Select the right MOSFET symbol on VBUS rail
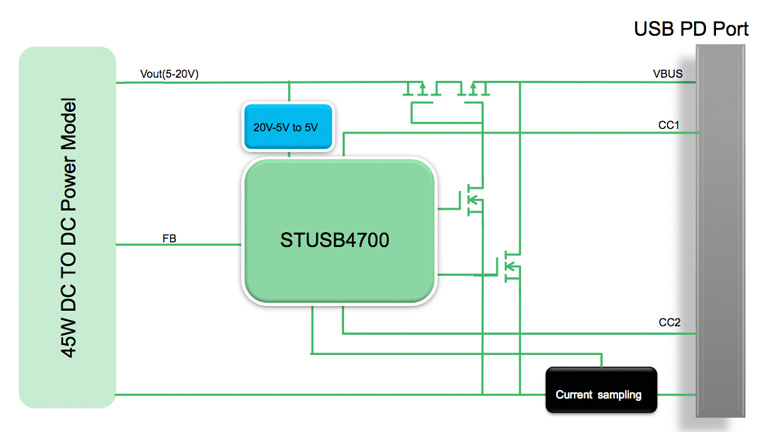 click(471, 90)
